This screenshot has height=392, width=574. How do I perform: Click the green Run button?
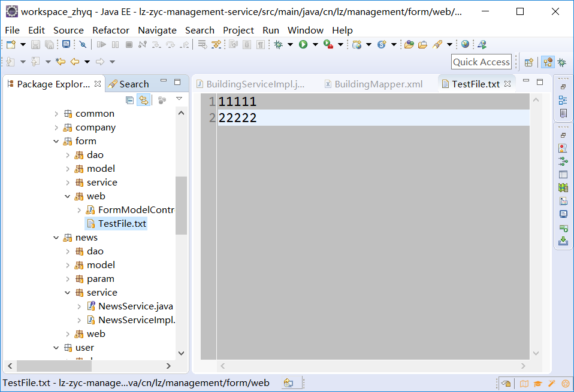coord(303,45)
